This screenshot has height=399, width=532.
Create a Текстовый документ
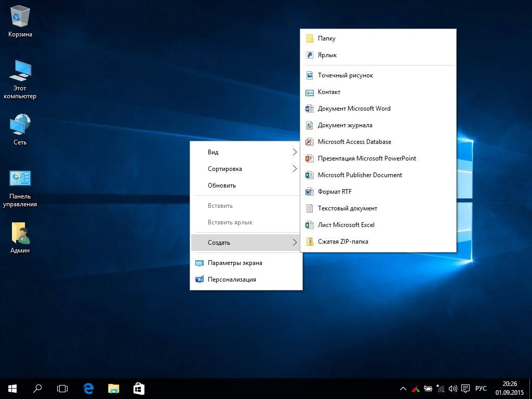pyautogui.click(x=378, y=208)
